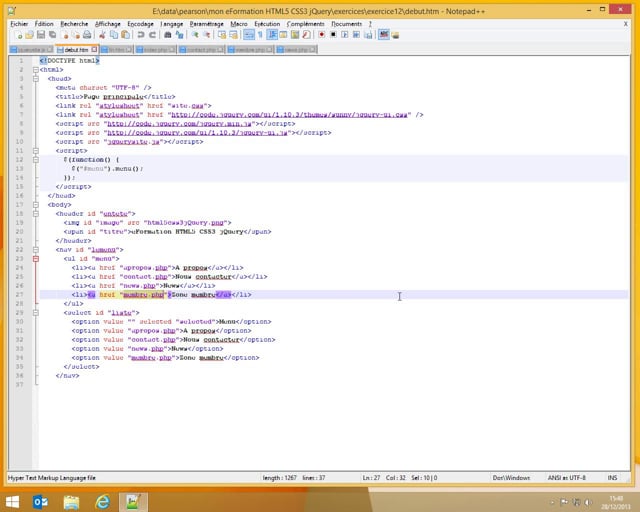Screen dimensions: 640x512
Task: Click the jquery-ui.js URL on line 9
Action: coord(197,133)
